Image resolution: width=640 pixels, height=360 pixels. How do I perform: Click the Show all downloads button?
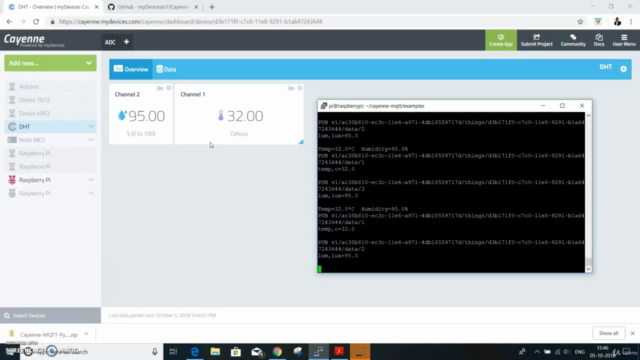pyautogui.click(x=609, y=333)
